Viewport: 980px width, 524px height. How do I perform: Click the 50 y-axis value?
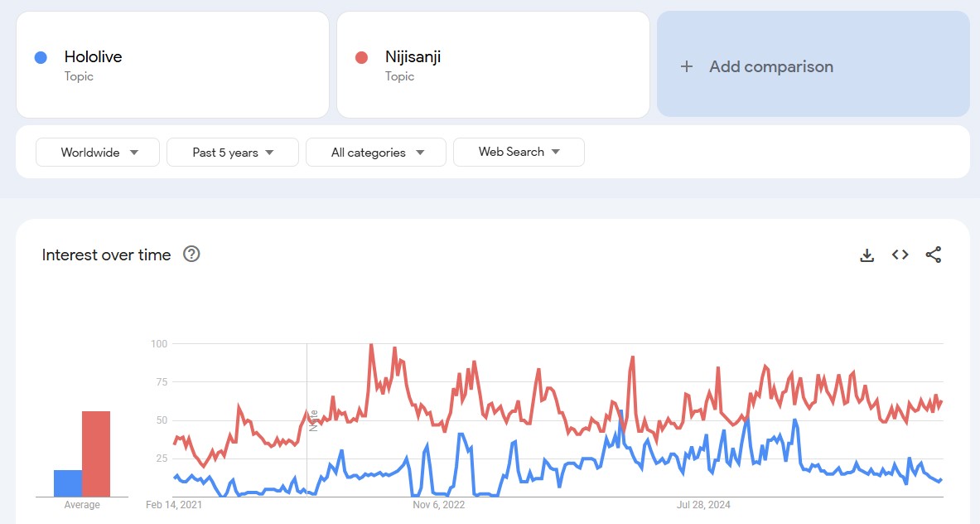point(162,420)
